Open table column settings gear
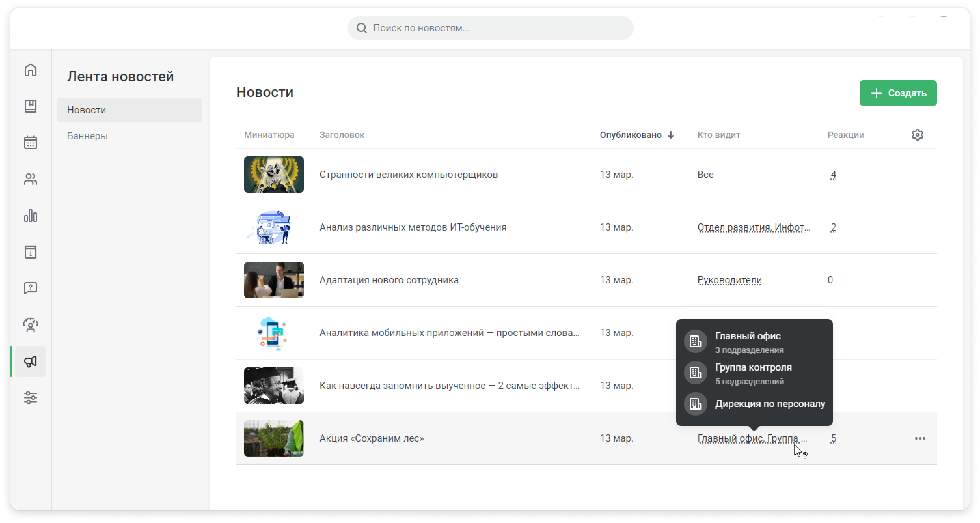The width and height of the screenshot is (980, 523). click(x=917, y=135)
